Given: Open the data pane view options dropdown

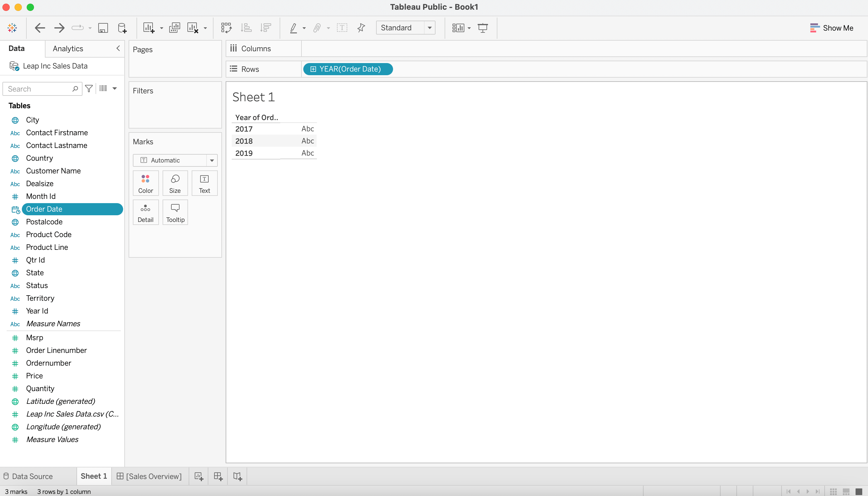Looking at the screenshot, I should (x=115, y=89).
